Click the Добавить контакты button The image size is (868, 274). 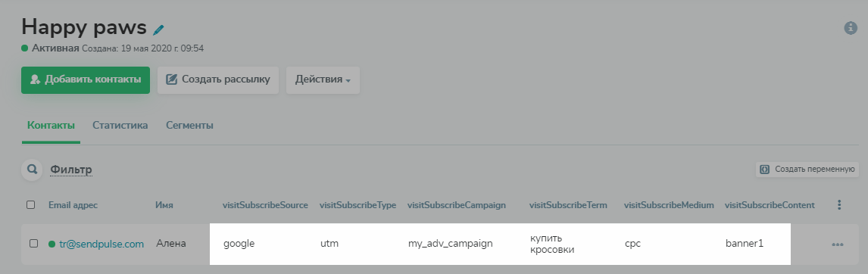pos(86,79)
